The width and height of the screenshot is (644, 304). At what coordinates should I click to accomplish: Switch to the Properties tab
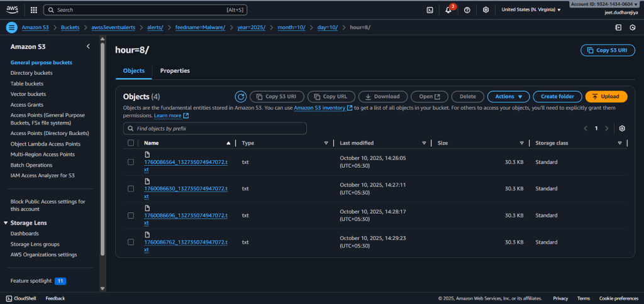(175, 70)
